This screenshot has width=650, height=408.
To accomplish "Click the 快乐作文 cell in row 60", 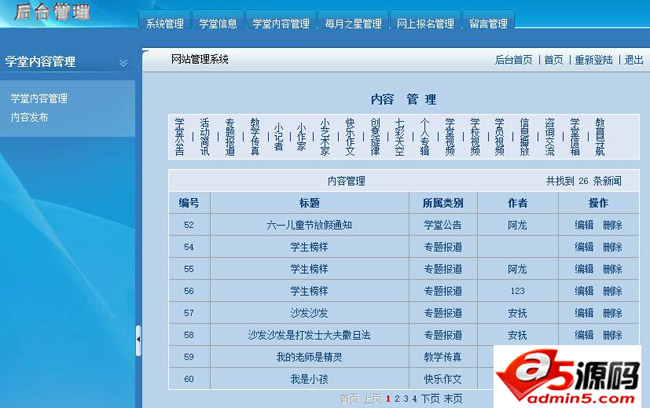I will click(443, 379).
